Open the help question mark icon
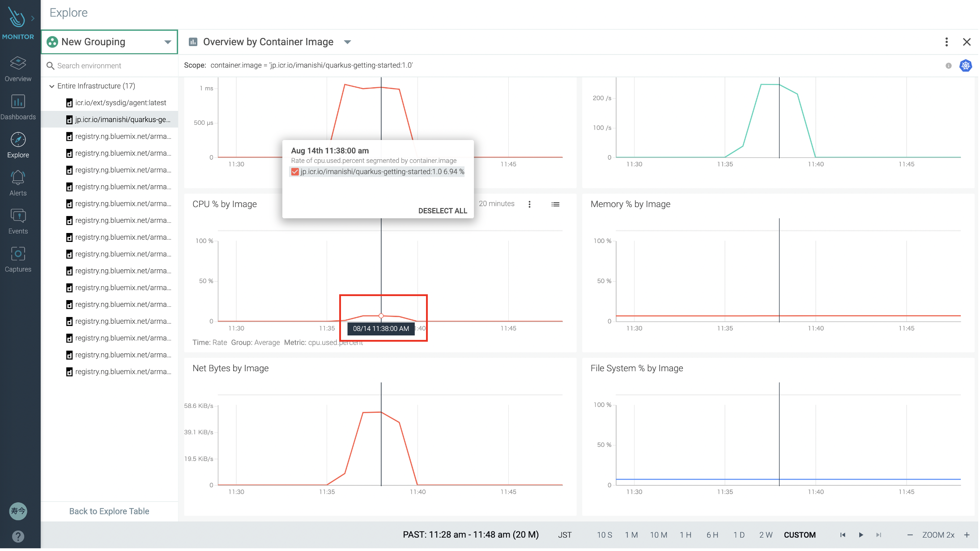The image size is (980, 551). (x=18, y=536)
